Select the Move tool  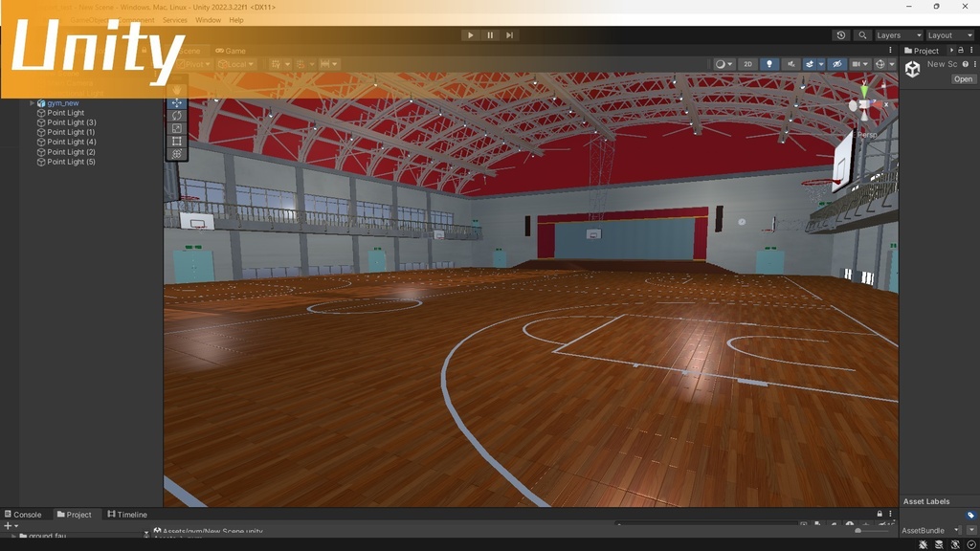tap(177, 102)
